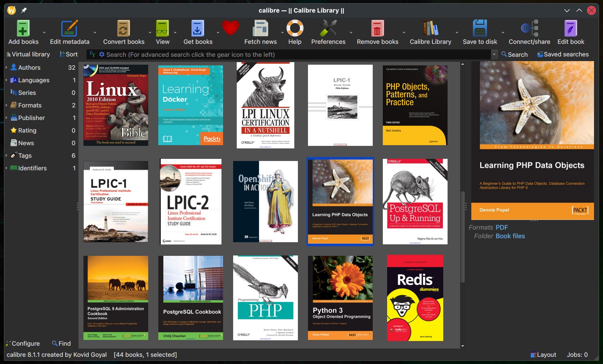Screen dimensions: 603x364
Task: Select LPI Linux Certification in a Nutshell
Action: click(x=266, y=105)
